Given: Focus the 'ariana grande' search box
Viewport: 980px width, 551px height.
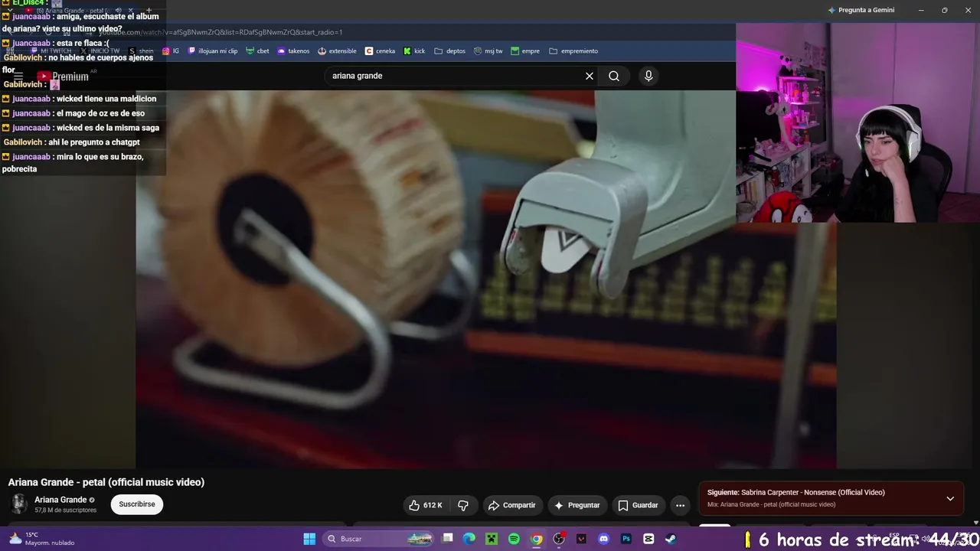Looking at the screenshot, I should point(456,76).
